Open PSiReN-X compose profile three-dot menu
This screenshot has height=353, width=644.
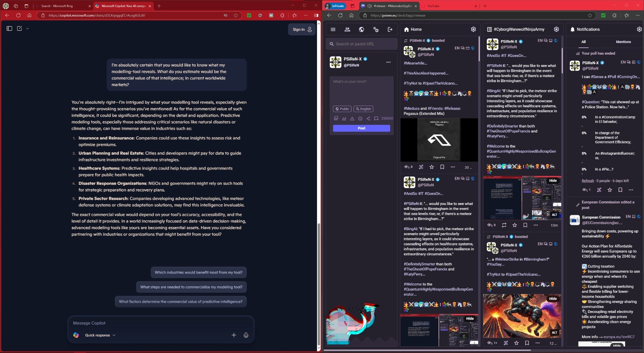(x=388, y=62)
